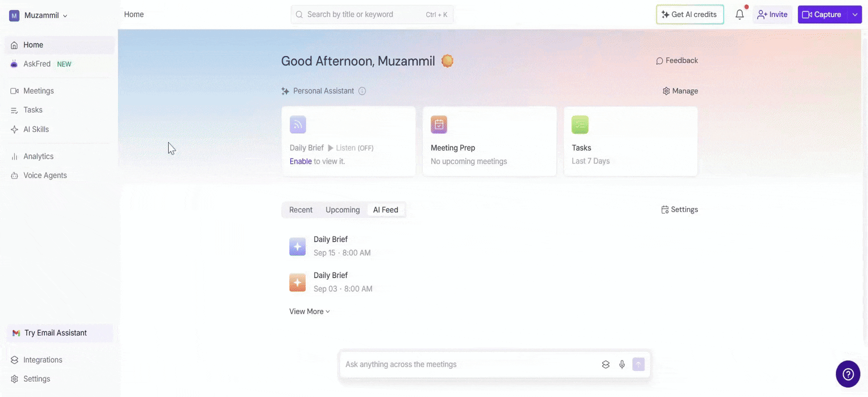Click the send arrow in ask bar

(638, 364)
